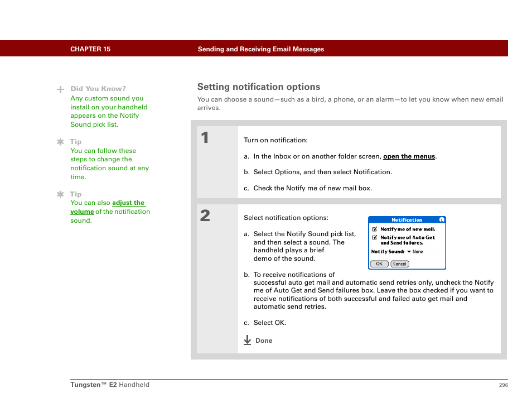The height and width of the screenshot is (412, 532).
Task: Click 'Check the Notify me of new mail box.' line
Action: tap(312, 188)
